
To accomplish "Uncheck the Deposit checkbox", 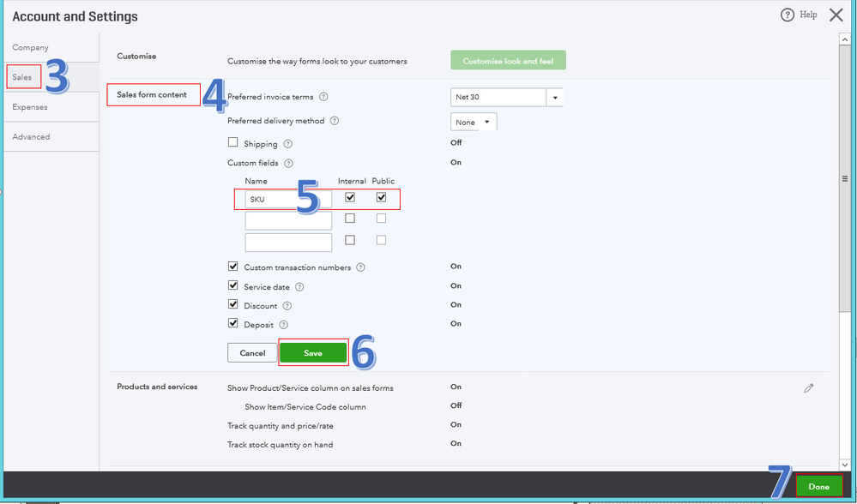I will (232, 323).
